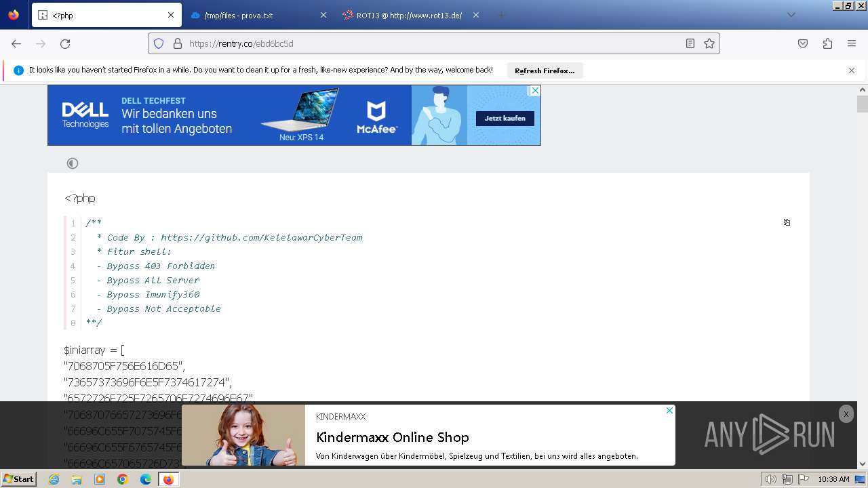This screenshot has width=868, height=488.
Task: Click hex string "7068705F756E616D65"
Action: click(124, 366)
